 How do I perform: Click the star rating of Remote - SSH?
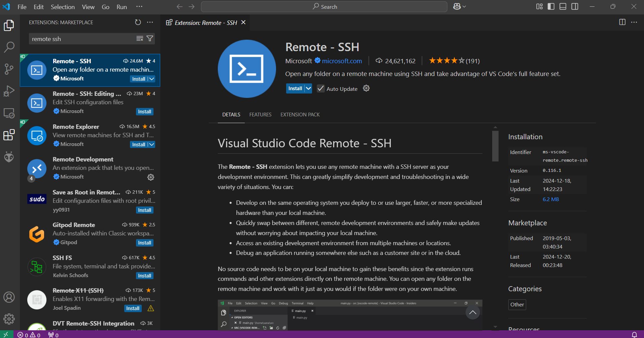pyautogui.click(x=454, y=61)
